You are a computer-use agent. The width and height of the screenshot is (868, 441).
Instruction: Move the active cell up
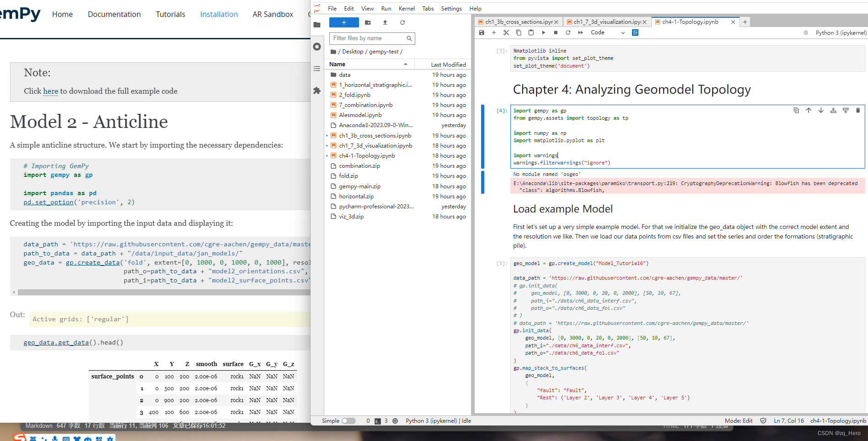809,110
